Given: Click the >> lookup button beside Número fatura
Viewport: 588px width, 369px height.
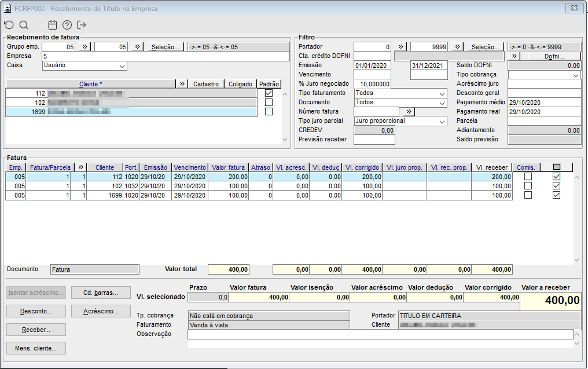Looking at the screenshot, I should 407,112.
